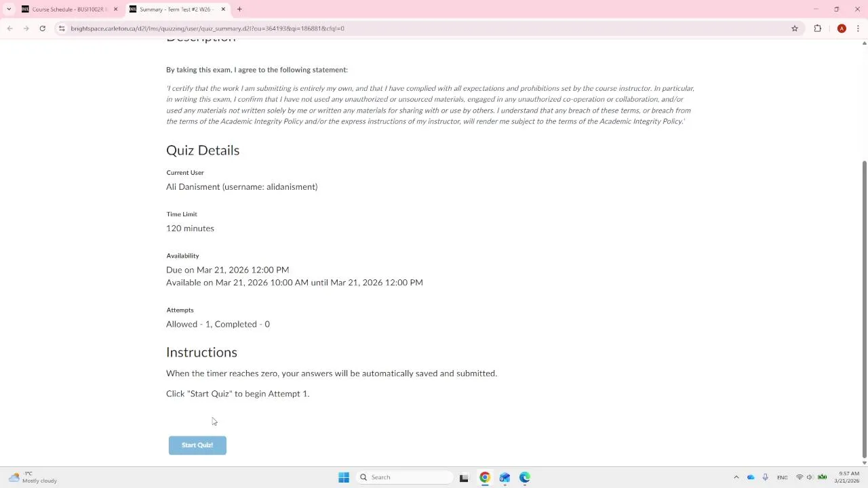Open the OneDrive cloud tray icon
This screenshot has height=488, width=868.
click(751, 477)
